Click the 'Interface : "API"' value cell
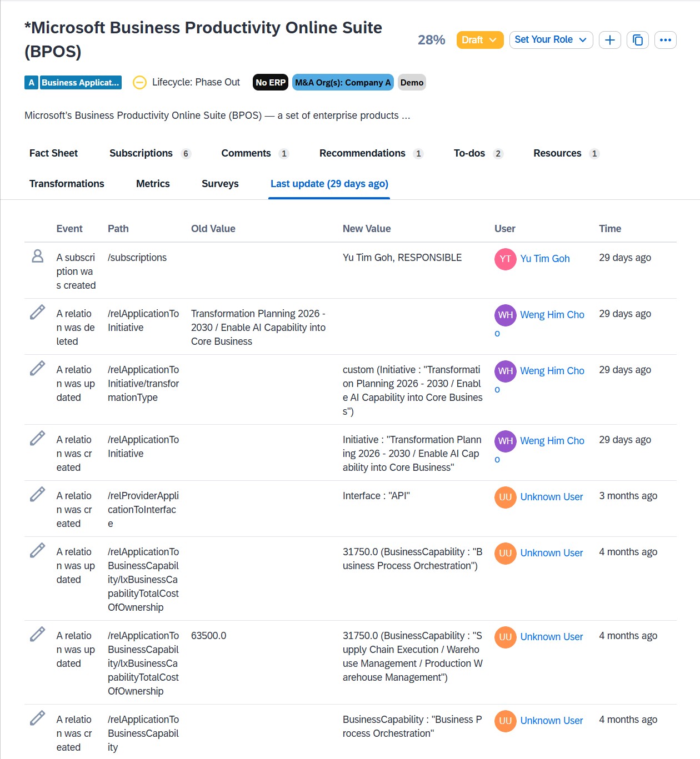700x759 pixels. [x=376, y=496]
